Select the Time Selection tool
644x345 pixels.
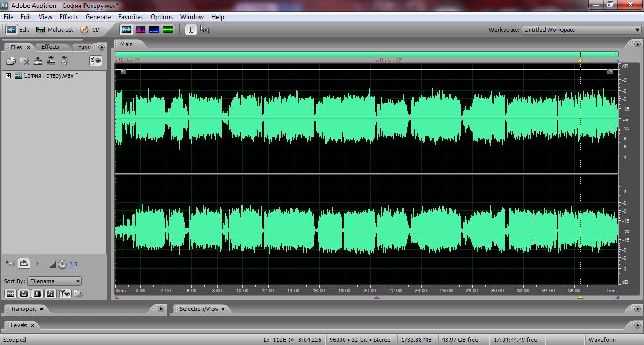(190, 30)
